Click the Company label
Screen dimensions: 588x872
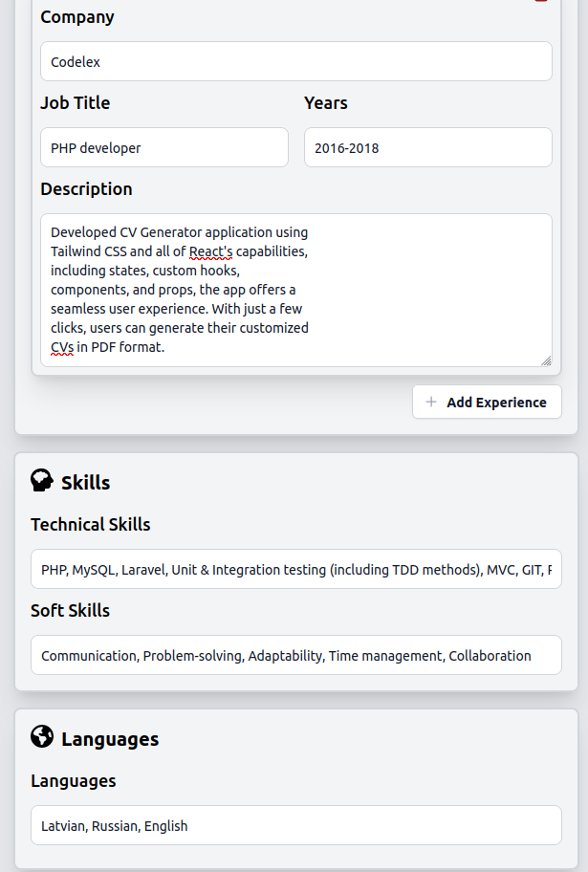click(x=77, y=17)
